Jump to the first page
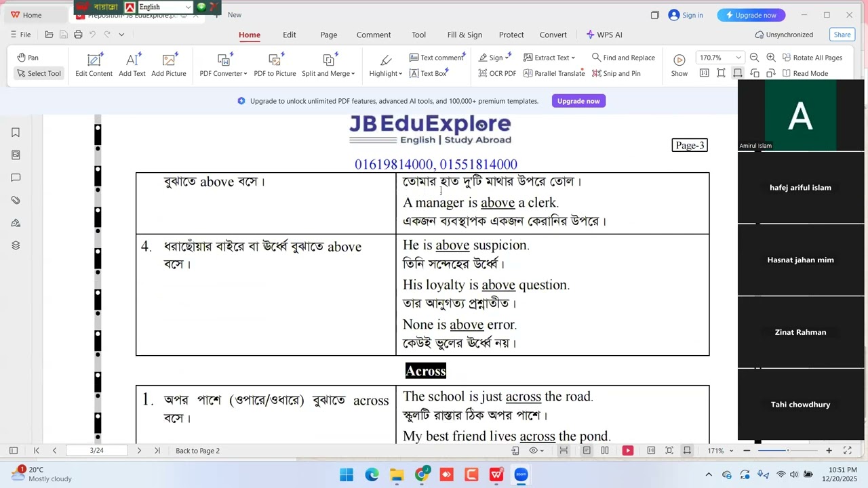This screenshot has height=488, width=868. [37, 451]
